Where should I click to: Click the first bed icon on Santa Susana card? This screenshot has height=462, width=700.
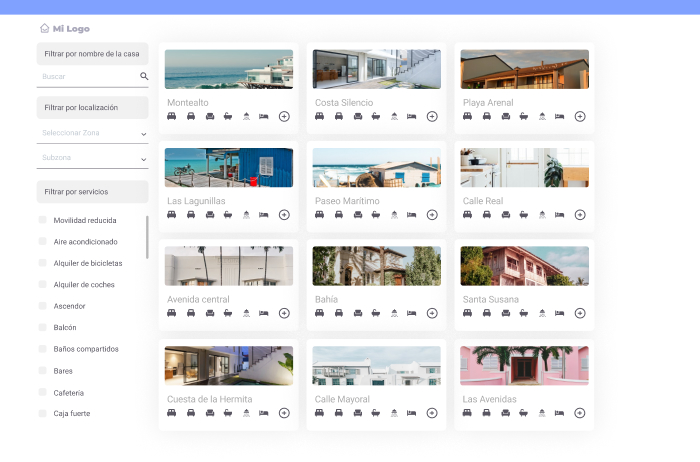(x=468, y=313)
